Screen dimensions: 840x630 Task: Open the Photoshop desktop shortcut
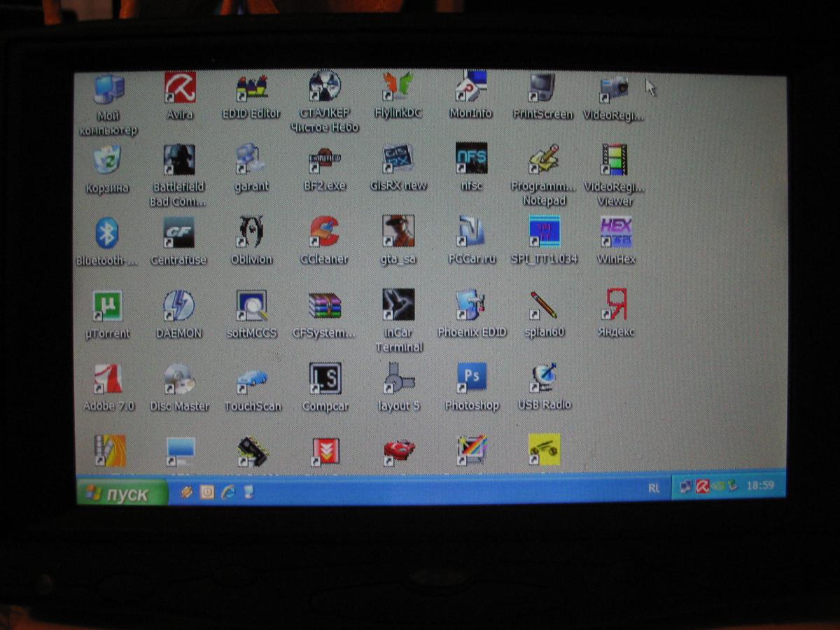tap(472, 379)
